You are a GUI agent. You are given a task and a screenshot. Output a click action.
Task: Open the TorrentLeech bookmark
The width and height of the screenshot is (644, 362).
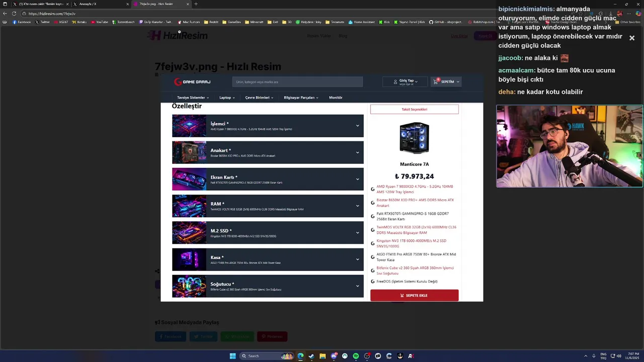pyautogui.click(x=124, y=22)
